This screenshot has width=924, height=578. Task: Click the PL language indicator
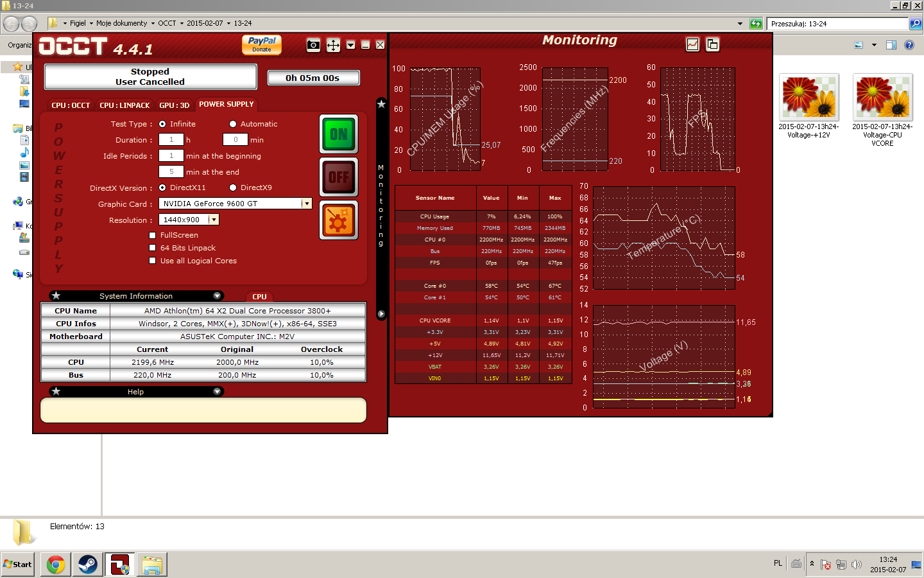click(x=778, y=563)
